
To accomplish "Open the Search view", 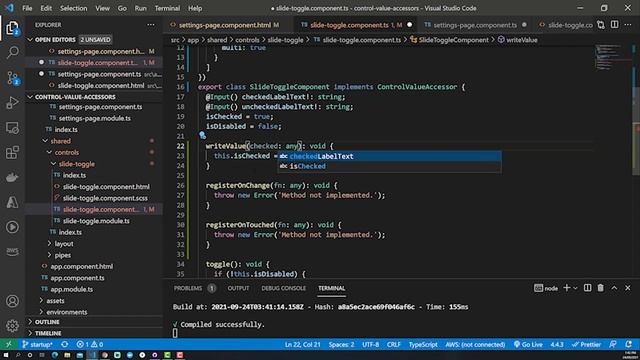I will 12,52.
